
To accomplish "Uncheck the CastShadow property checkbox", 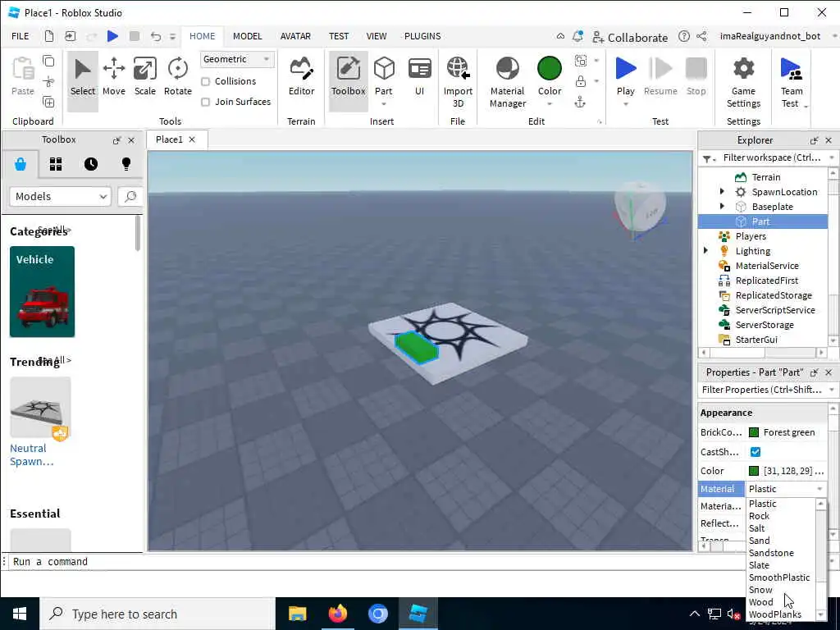I will (x=756, y=452).
